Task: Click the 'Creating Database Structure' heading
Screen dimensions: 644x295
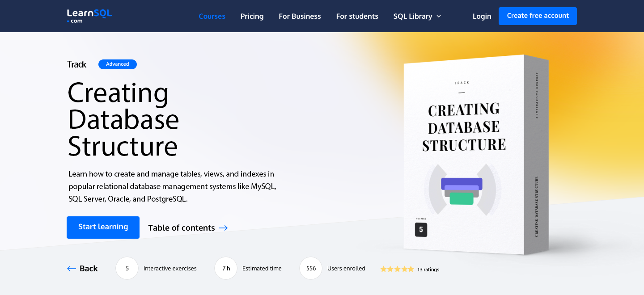Action: pyautogui.click(x=123, y=119)
